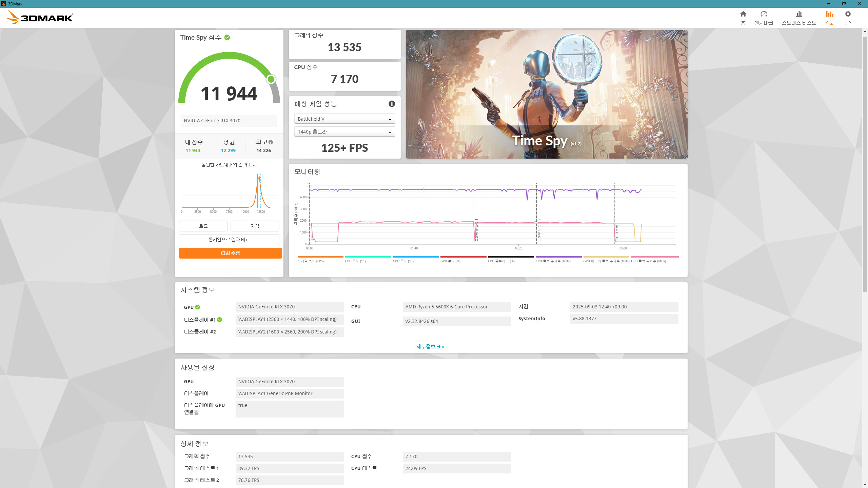This screenshot has height=488, width=868.
Task: Toggle CPU 유틸리티 (%) legend series
Action: pos(511,259)
